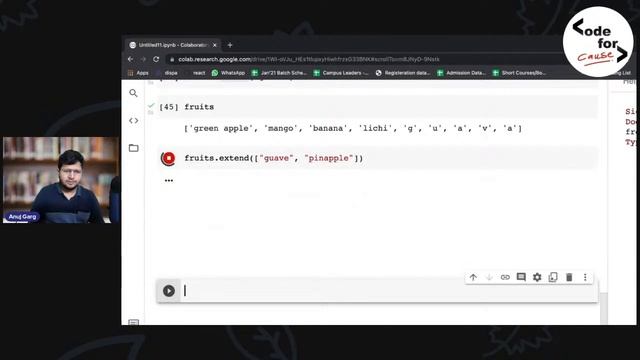Delete the cell with trash icon
The height and width of the screenshot is (360, 640).
[569, 277]
